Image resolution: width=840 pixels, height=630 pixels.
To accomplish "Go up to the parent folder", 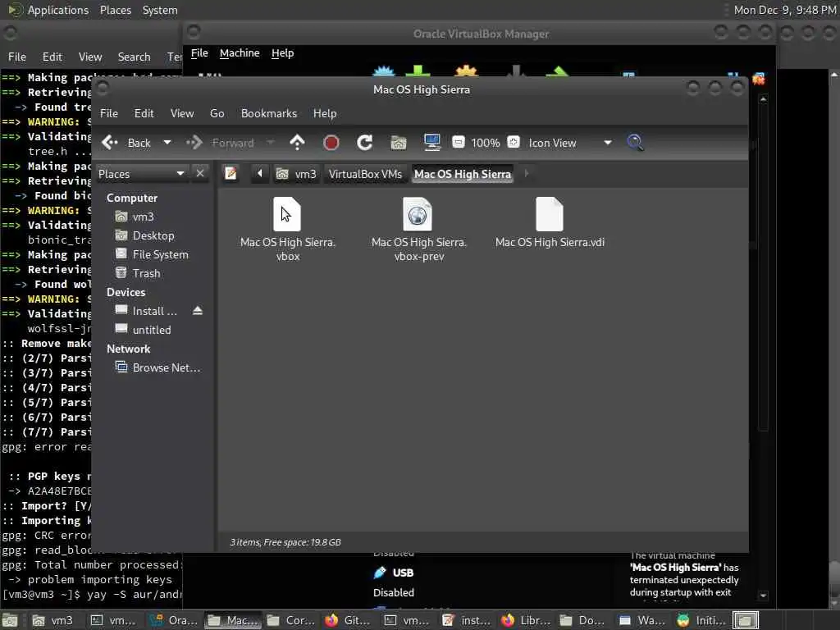I will [297, 143].
